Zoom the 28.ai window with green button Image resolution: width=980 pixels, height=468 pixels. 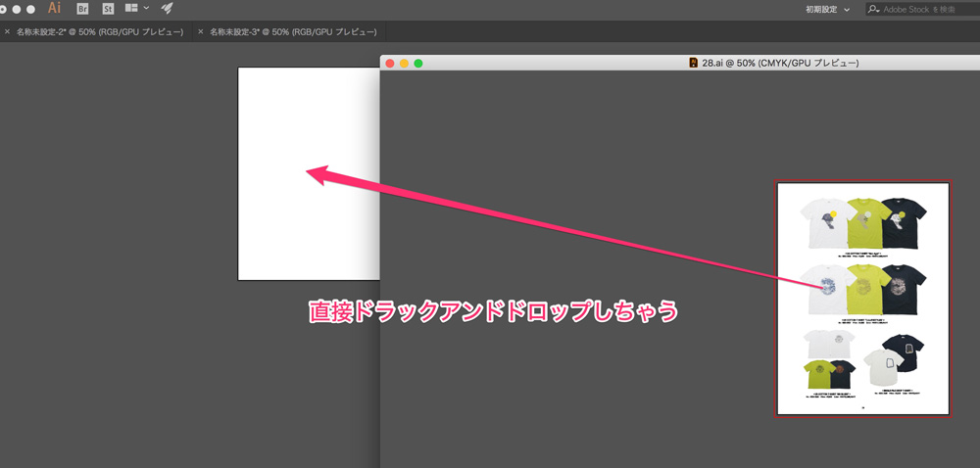[418, 64]
